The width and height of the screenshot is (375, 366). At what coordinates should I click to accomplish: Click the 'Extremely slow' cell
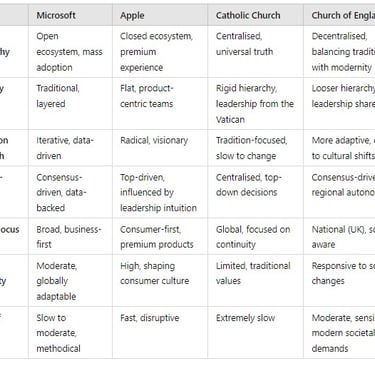pos(255,333)
